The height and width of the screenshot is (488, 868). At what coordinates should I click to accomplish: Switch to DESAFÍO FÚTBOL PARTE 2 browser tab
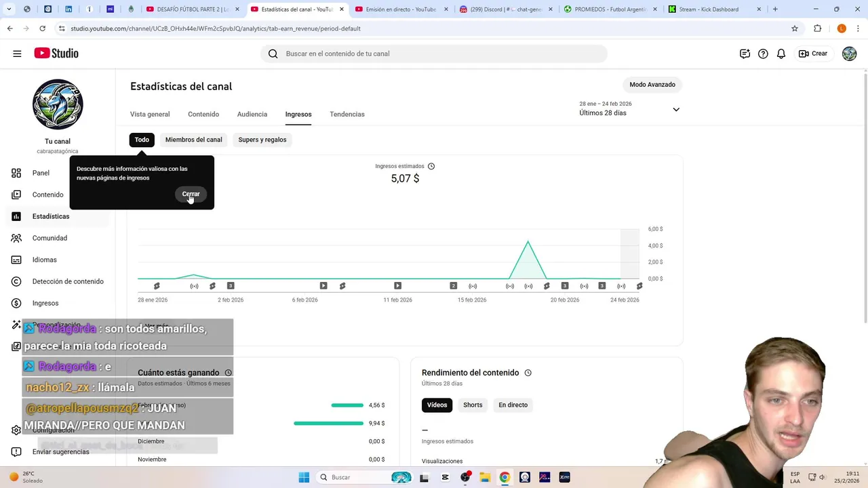[191, 9]
